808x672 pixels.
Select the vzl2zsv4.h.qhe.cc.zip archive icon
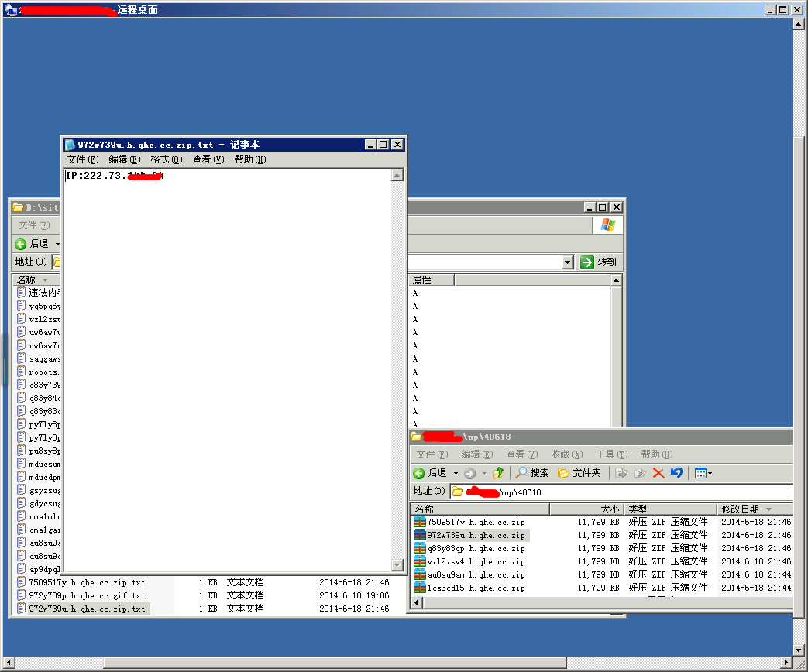coord(420,562)
